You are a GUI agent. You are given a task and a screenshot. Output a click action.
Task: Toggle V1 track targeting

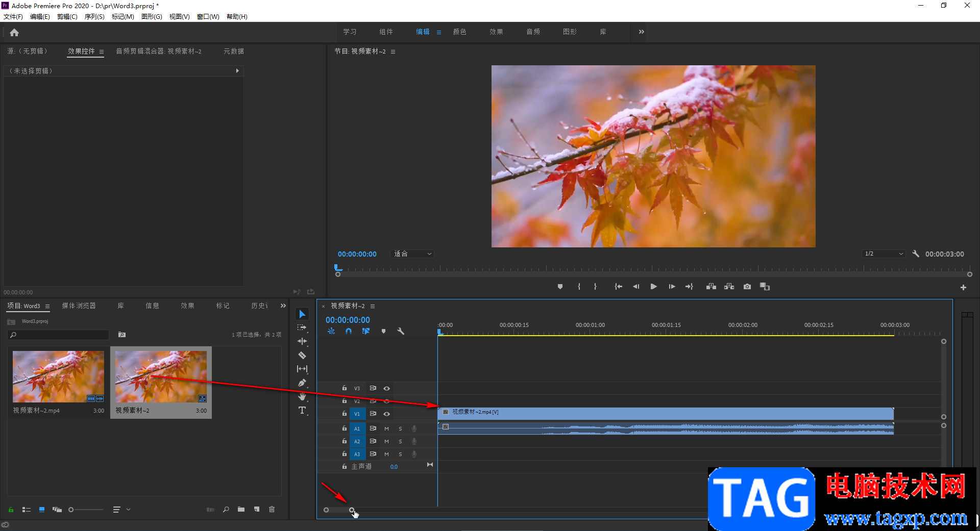pyautogui.click(x=357, y=414)
